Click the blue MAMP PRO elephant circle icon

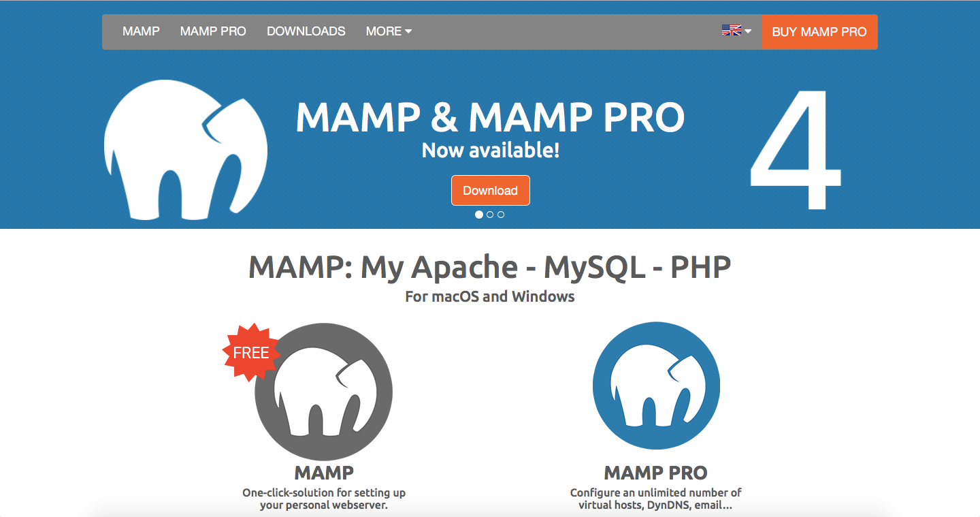point(656,386)
